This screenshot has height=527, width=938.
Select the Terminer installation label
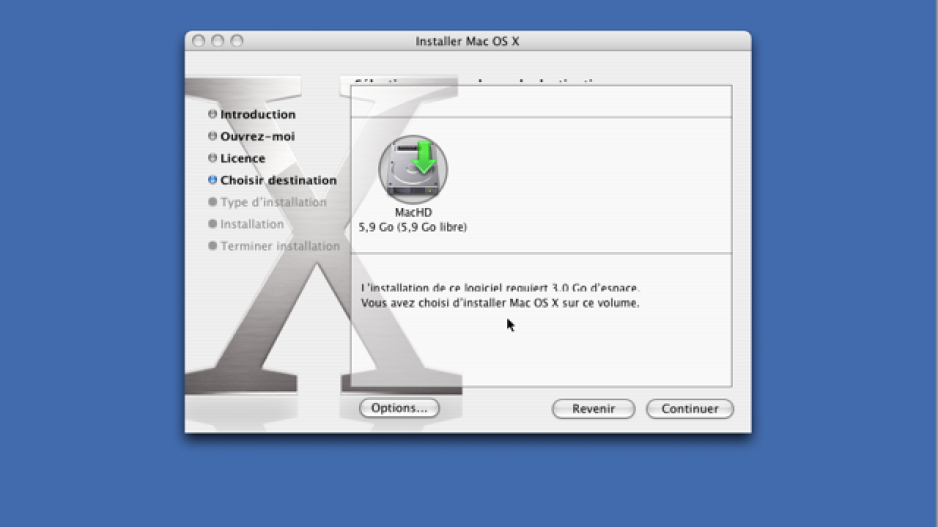[x=280, y=246]
